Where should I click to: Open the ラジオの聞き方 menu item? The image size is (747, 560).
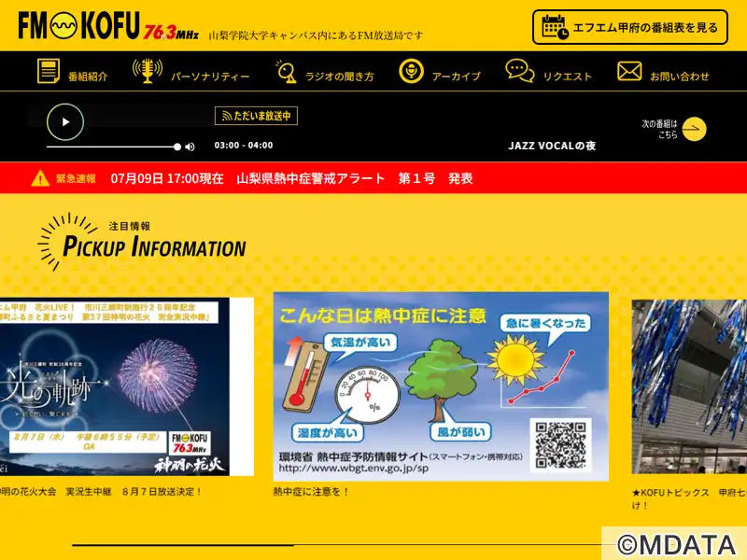coord(324,72)
